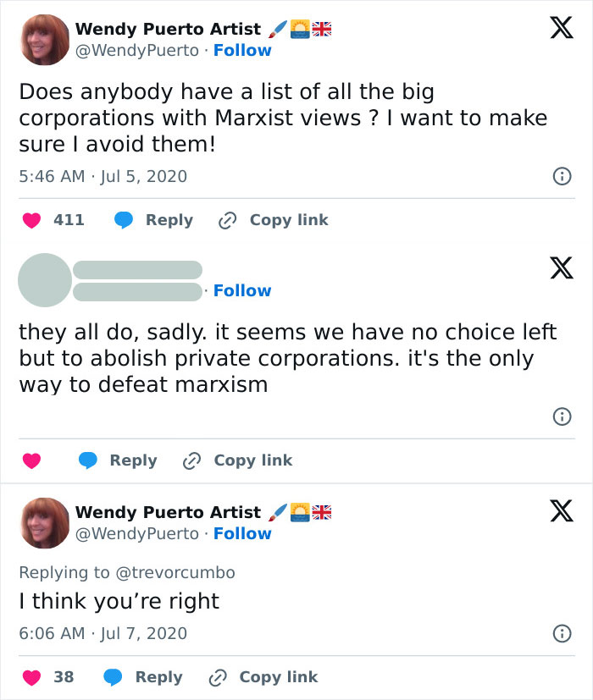
Task: Copy link of the anonymous reply
Action: pyautogui.click(x=237, y=460)
